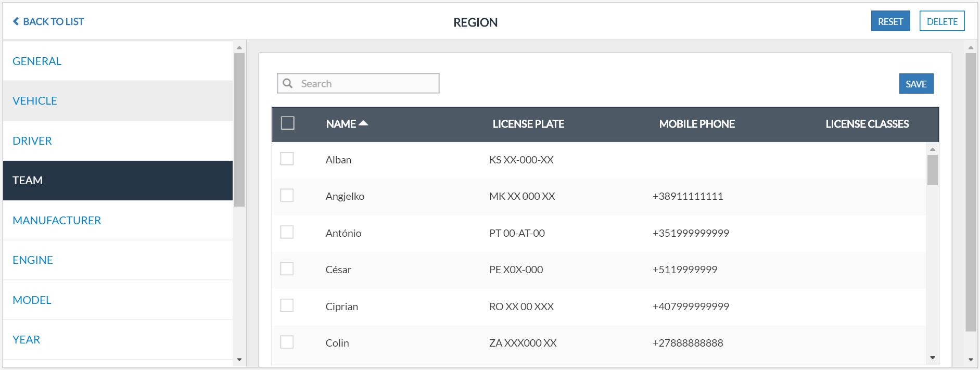Sort by Mobile Phone column header
This screenshot has width=980, height=370.
(696, 124)
